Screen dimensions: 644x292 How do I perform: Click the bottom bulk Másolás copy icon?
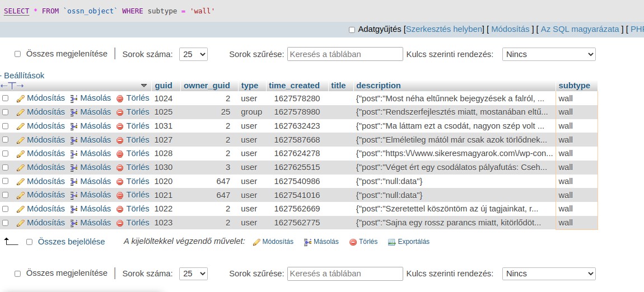point(307,242)
